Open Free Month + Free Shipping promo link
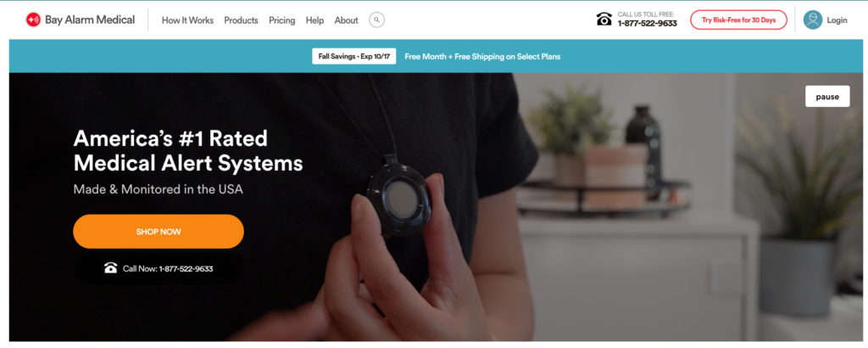868x348 pixels. (482, 57)
